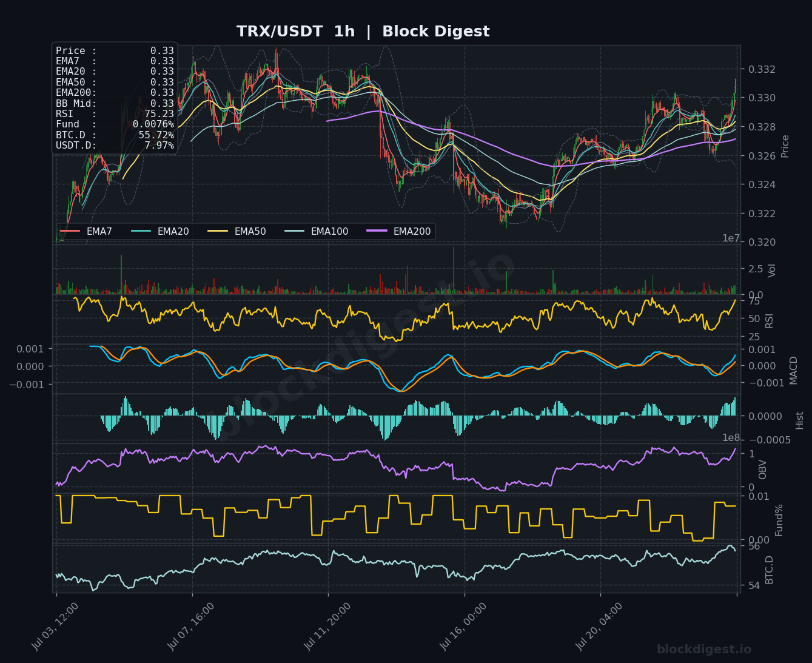Click the Jul 11, 20:00 time axis label

click(327, 627)
